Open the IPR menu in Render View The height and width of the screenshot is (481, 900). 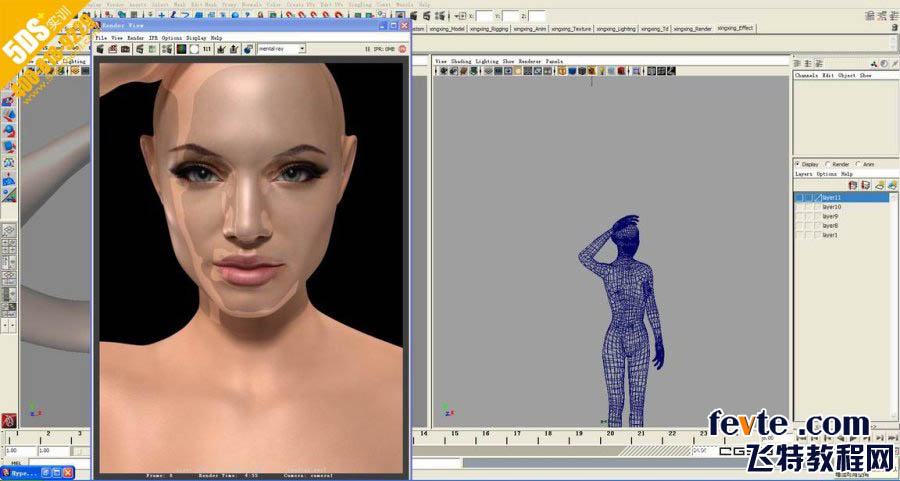click(x=151, y=38)
